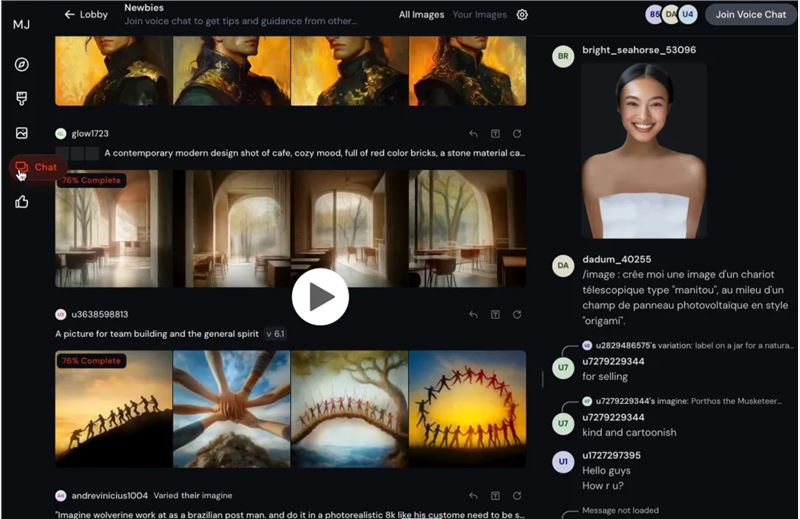
Task: Click the thumbs-up rating icon in sidebar
Action: [21, 202]
